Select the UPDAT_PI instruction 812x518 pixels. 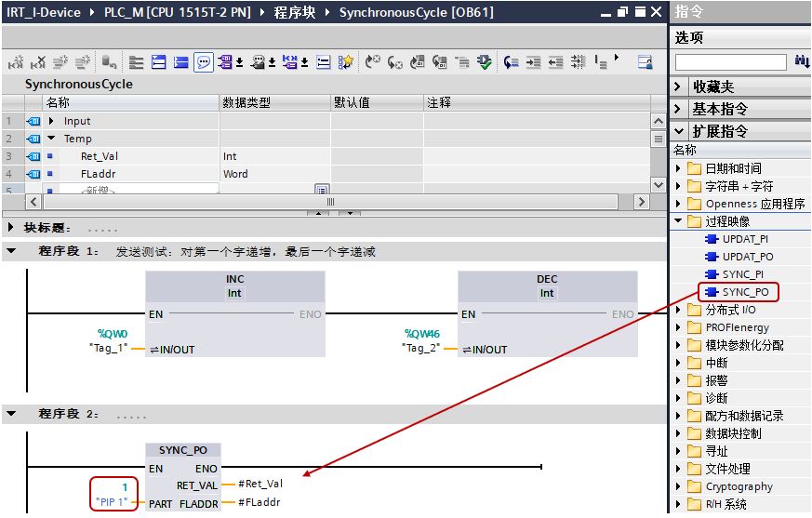(745, 239)
